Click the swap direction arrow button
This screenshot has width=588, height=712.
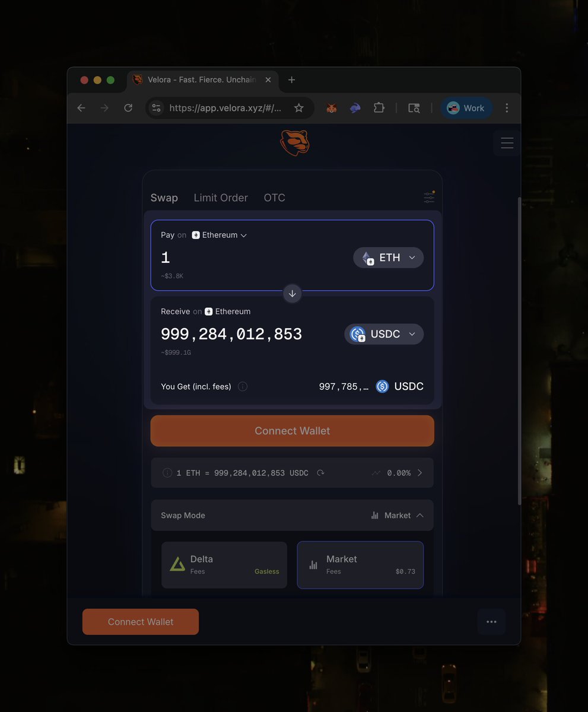292,293
